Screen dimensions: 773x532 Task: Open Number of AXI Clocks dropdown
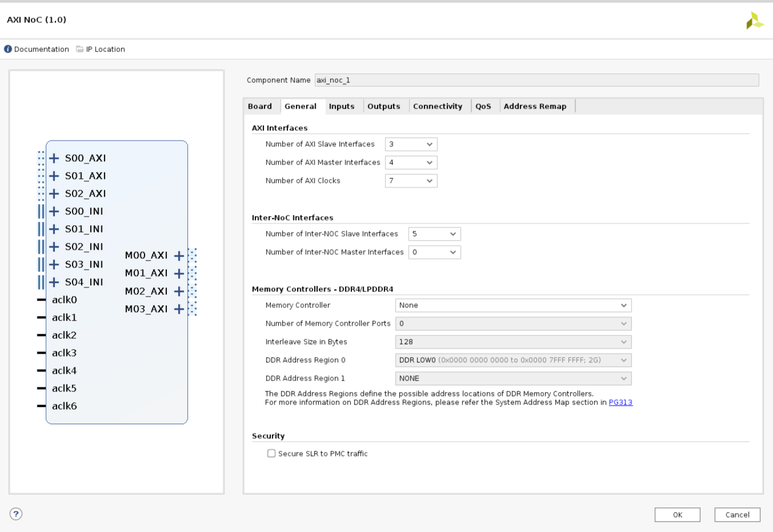click(411, 181)
